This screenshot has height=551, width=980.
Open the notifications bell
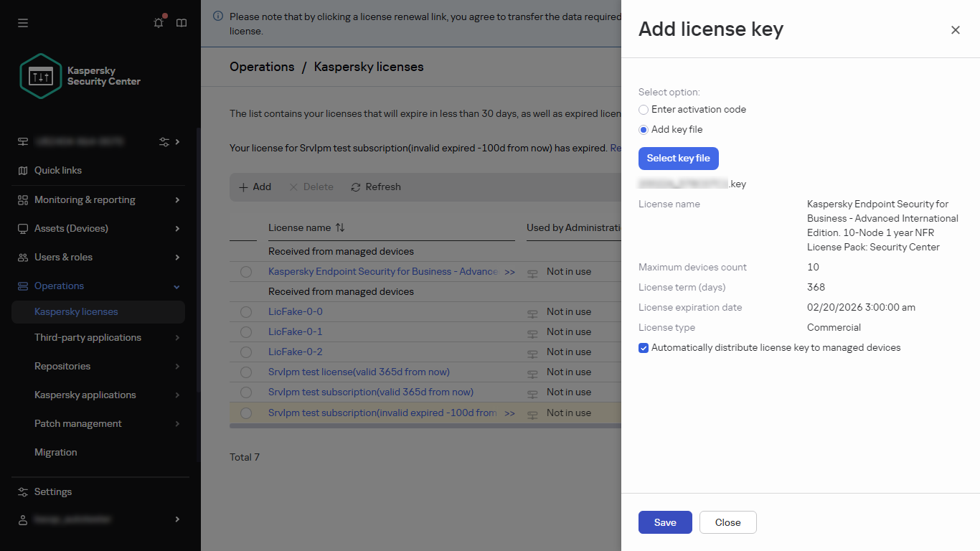159,23
